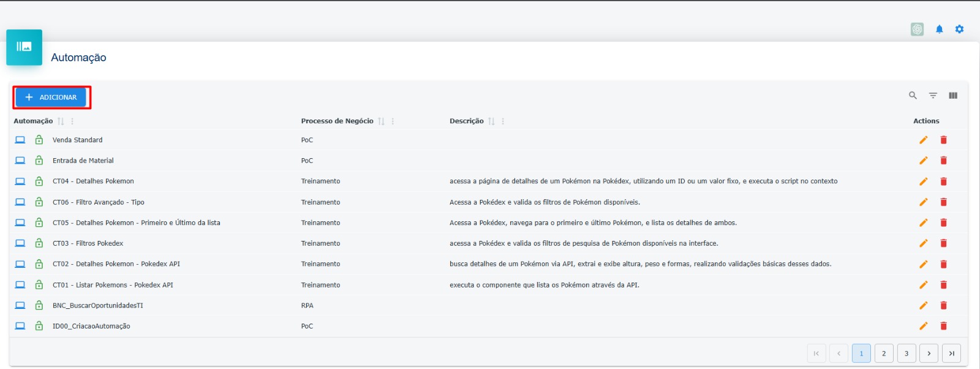
Task: Click the lock icon on Entrada de Material
Action: coord(39,161)
